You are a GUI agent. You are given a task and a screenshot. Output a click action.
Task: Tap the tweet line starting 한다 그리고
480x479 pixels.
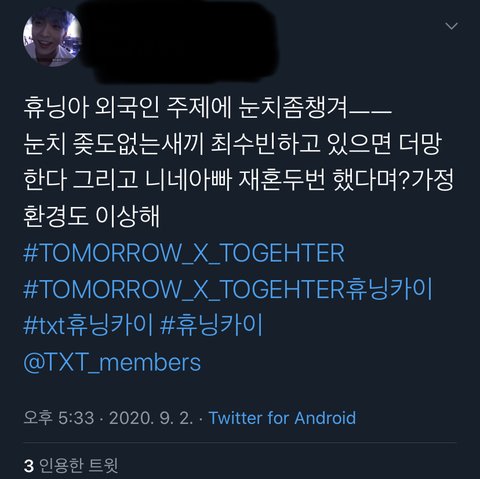pos(238,180)
